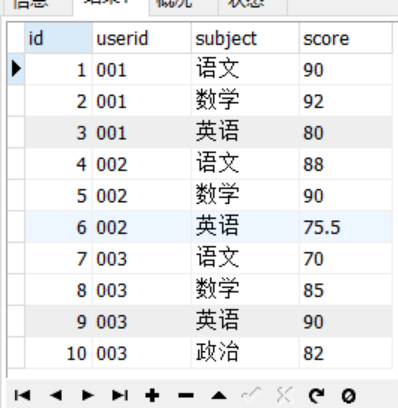The height and width of the screenshot is (408, 398).
Task: Click score cell 70
Action: pos(346,258)
